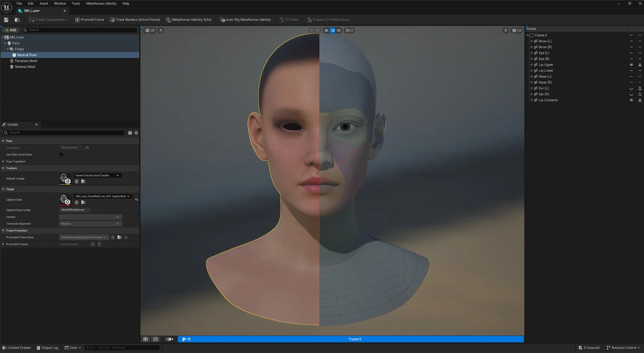This screenshot has height=353, width=644.
Task: Open Content Drawer
Action: (17, 348)
